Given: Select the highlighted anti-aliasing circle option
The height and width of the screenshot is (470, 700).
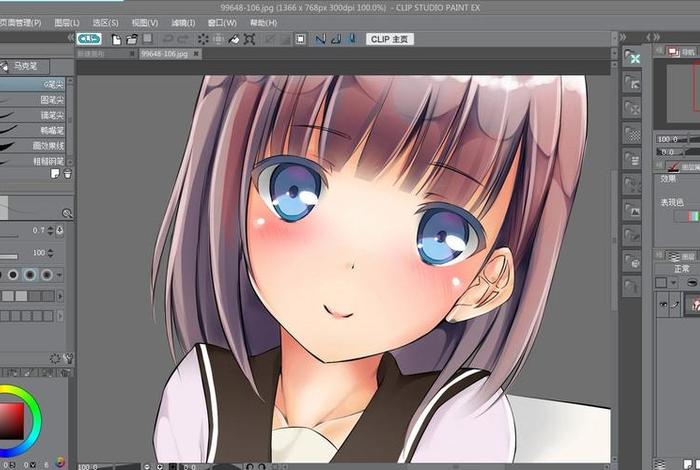Looking at the screenshot, I should 30,275.
